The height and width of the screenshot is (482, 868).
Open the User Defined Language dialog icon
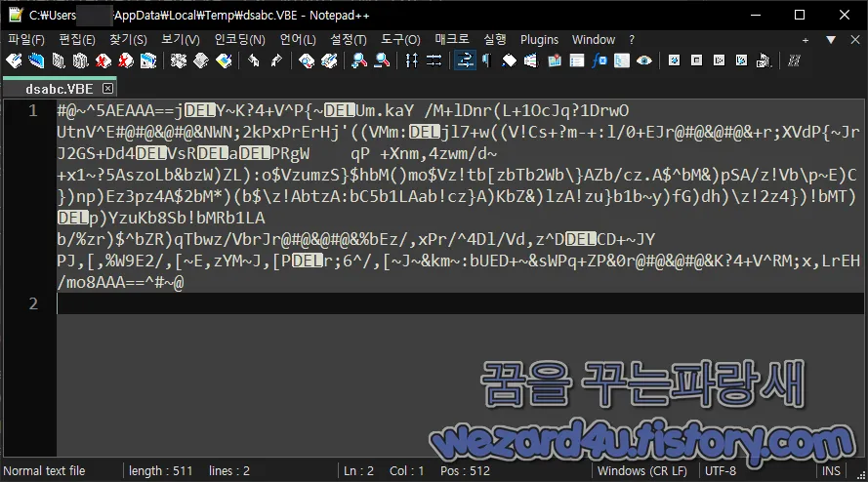point(531,60)
